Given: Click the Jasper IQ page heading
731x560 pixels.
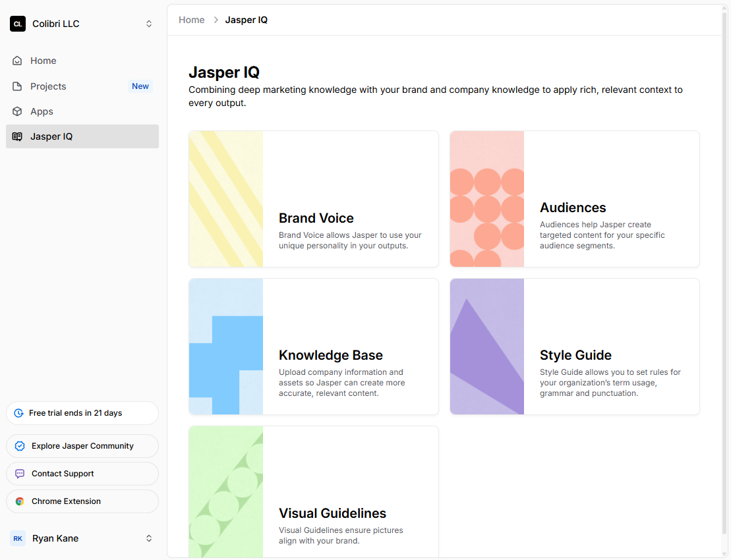Looking at the screenshot, I should 223,72.
